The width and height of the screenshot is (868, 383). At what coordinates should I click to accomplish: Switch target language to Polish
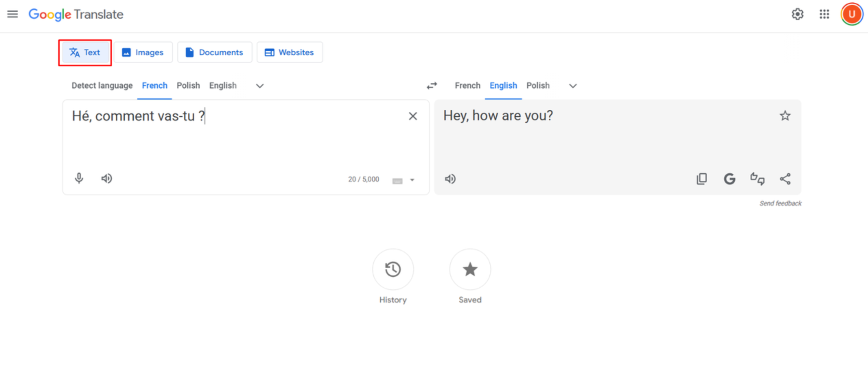click(x=538, y=85)
